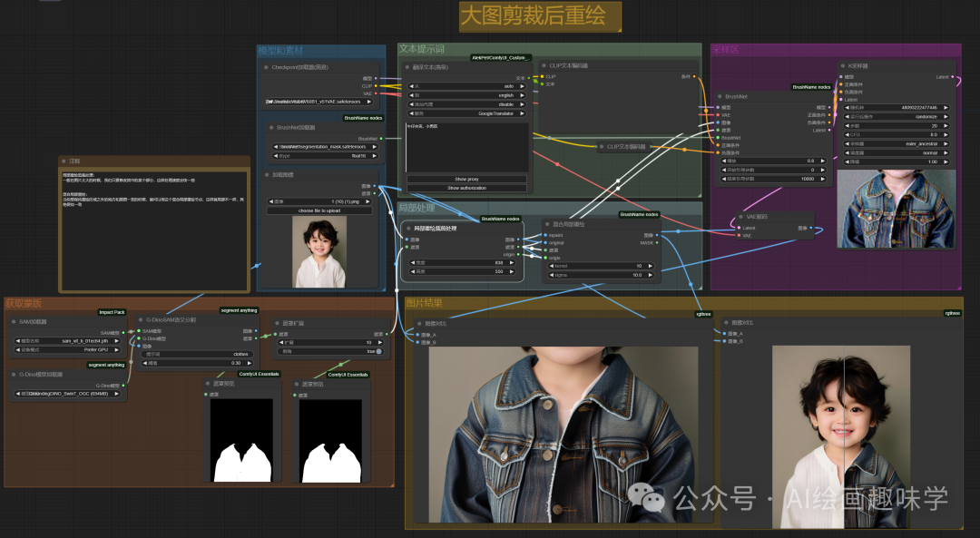This screenshot has width=980, height=538.
Task: Collapse the Checkpoint加载器 node via its title dot
Action: coord(266,67)
